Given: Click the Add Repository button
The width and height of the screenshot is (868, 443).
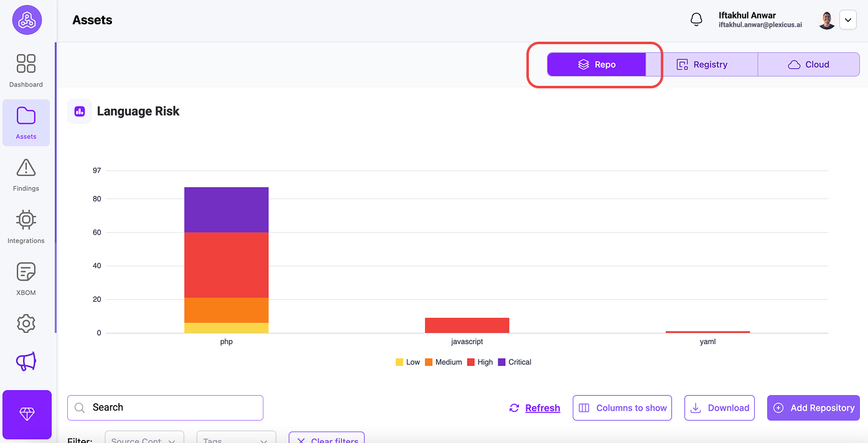Looking at the screenshot, I should coord(813,408).
